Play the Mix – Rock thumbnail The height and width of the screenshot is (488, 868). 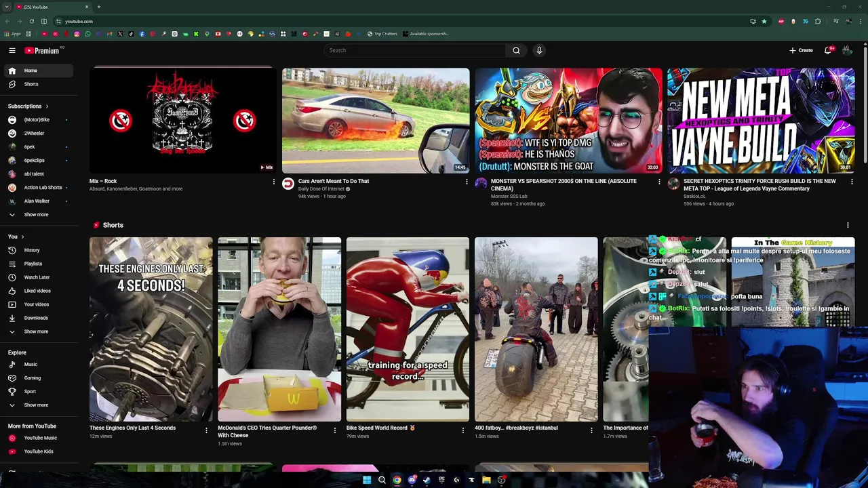(182, 120)
